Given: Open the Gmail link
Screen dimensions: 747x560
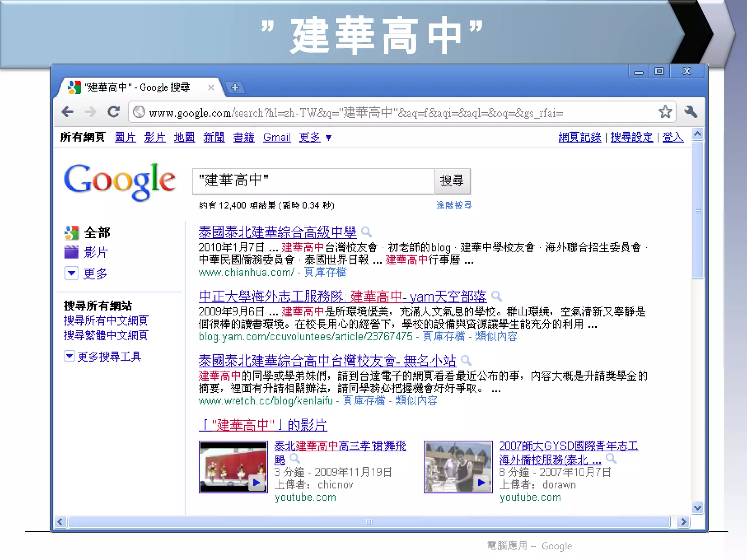Looking at the screenshot, I should (277, 137).
